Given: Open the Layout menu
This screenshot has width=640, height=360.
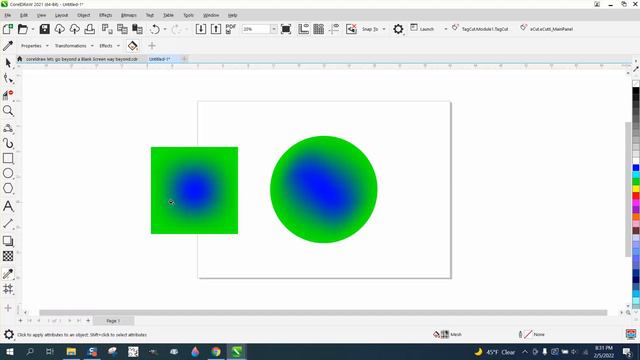Looking at the screenshot, I should [61, 15].
